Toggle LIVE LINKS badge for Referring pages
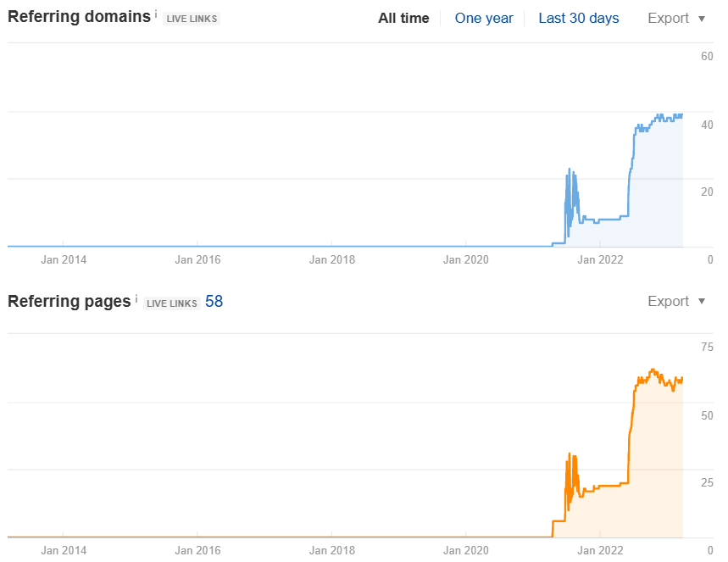This screenshot has width=728, height=562. 171,303
